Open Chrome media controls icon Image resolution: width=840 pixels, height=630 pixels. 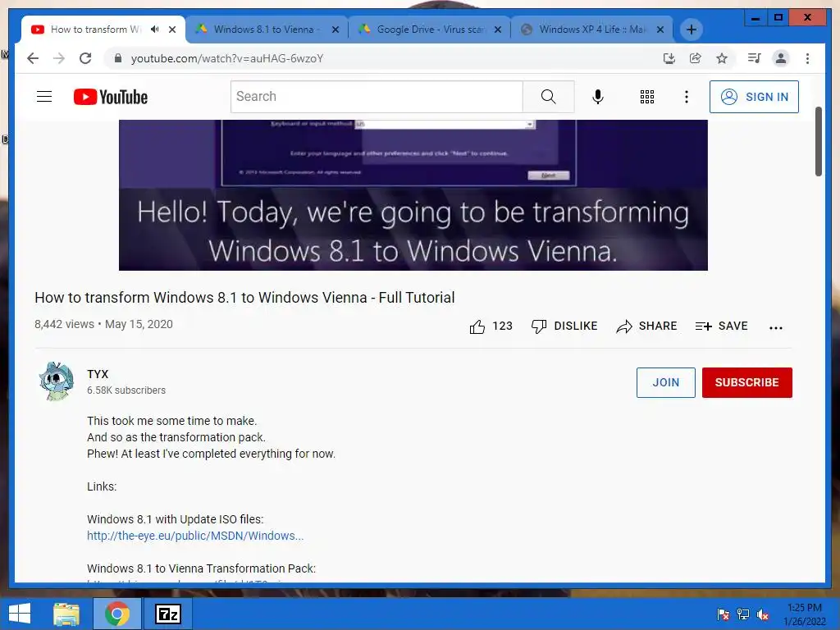pos(755,58)
